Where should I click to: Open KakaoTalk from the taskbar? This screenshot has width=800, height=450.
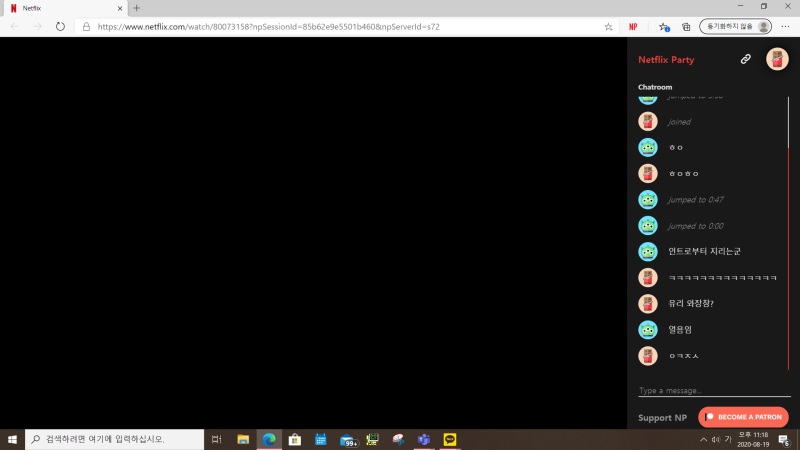click(449, 439)
